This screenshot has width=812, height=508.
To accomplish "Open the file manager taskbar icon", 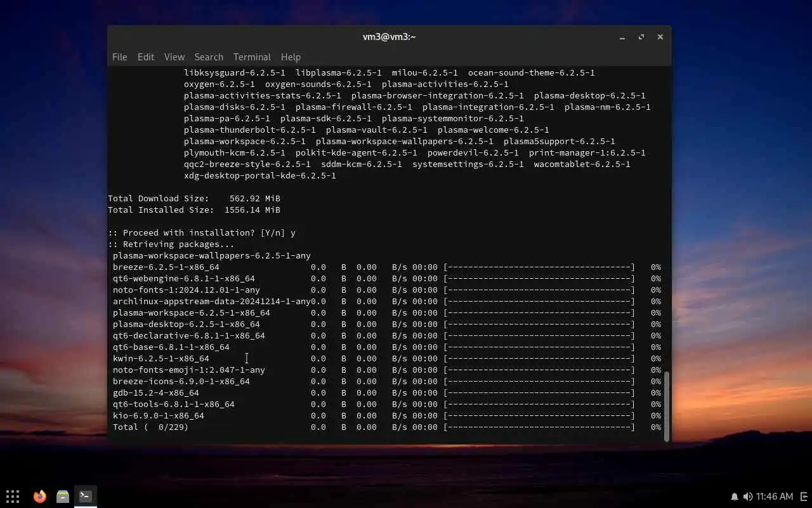I will (x=62, y=496).
